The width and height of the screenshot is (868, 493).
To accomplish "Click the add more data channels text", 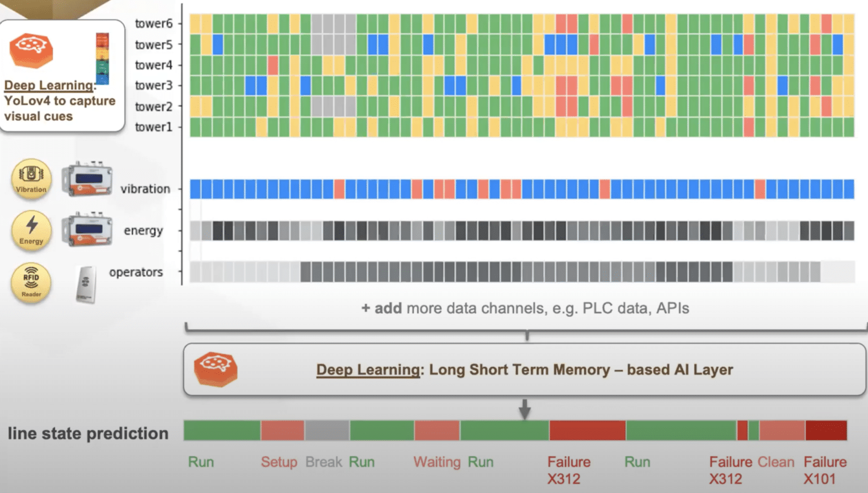I will click(525, 308).
